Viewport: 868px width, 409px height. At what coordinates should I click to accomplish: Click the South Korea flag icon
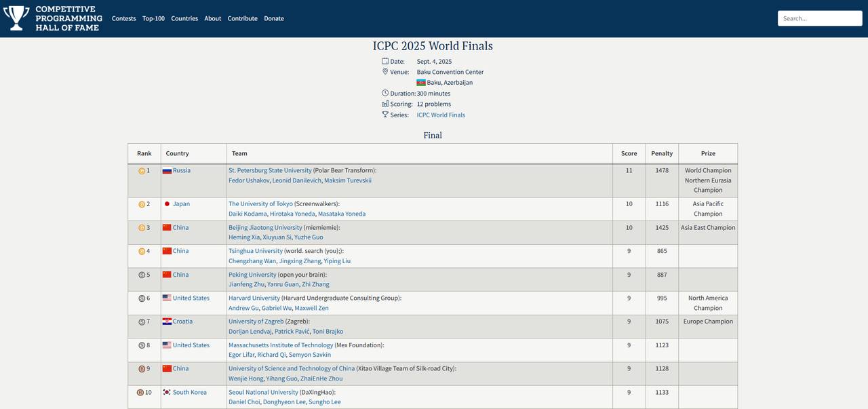pyautogui.click(x=167, y=392)
